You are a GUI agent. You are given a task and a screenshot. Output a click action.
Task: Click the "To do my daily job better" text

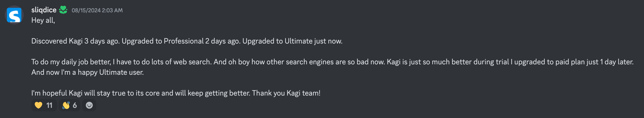pos(71,62)
